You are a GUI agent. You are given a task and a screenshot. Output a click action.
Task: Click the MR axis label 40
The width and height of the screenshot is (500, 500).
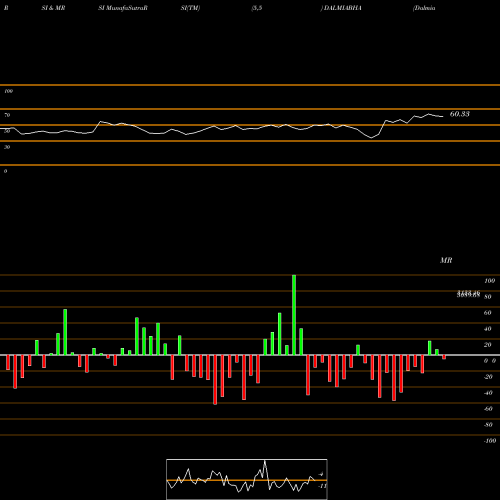(487, 329)
